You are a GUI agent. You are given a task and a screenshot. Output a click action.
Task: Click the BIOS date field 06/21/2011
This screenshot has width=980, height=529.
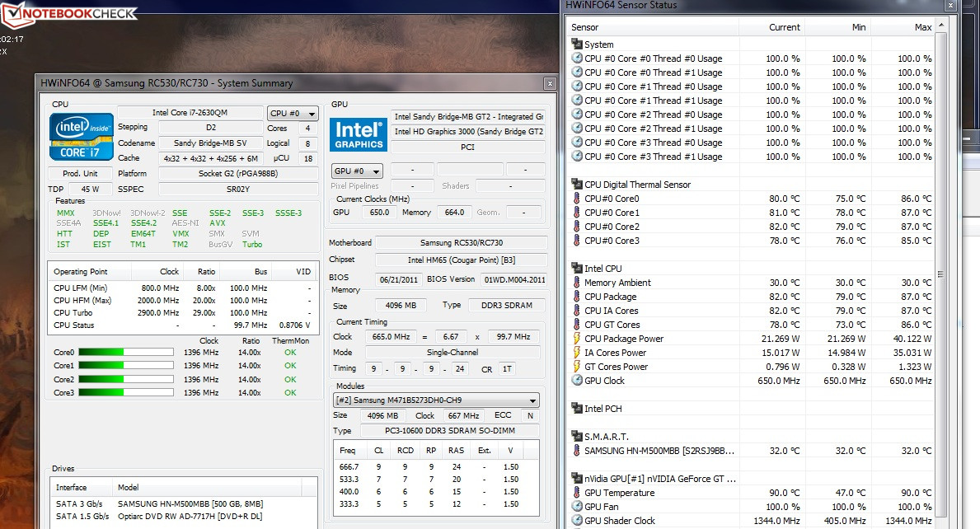(399, 279)
